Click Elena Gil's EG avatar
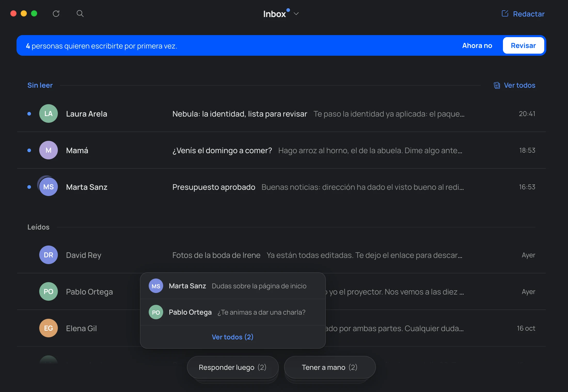Image resolution: width=568 pixels, height=392 pixels. (49, 328)
